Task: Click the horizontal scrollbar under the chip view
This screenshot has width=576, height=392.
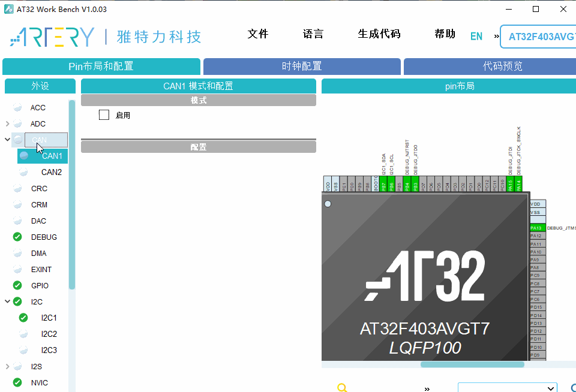Action: coord(472,364)
